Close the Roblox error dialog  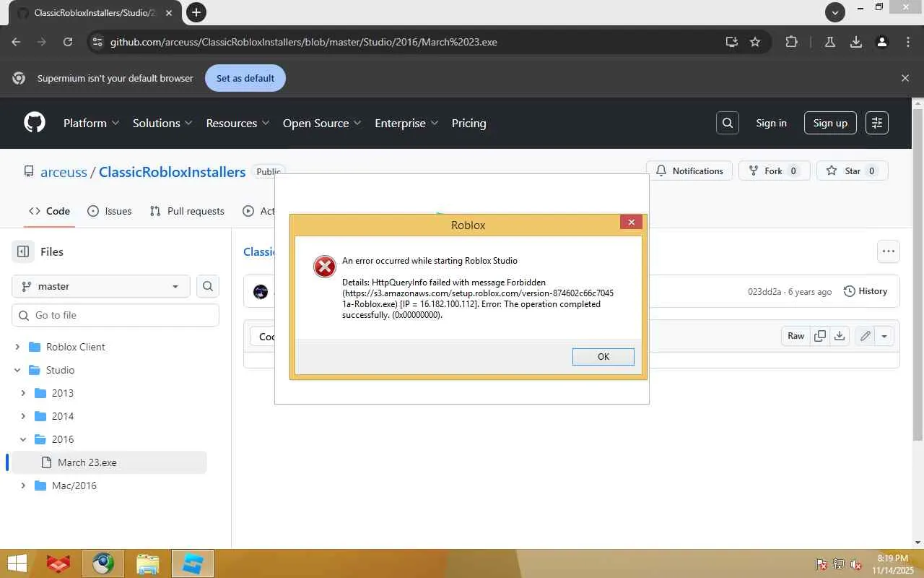[631, 222]
